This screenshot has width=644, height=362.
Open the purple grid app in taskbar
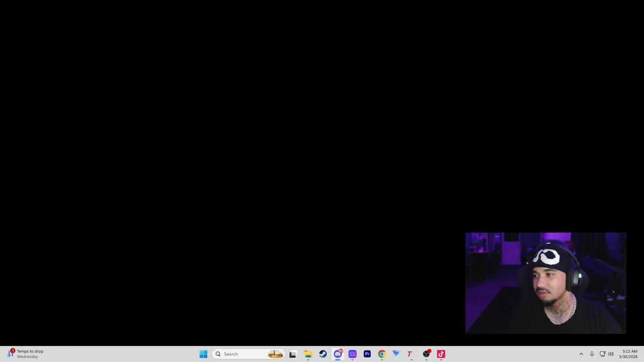(352, 354)
